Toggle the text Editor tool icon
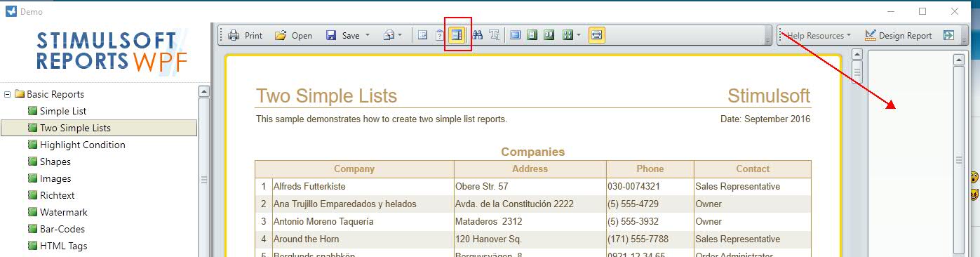The image size is (980, 257). click(x=495, y=35)
